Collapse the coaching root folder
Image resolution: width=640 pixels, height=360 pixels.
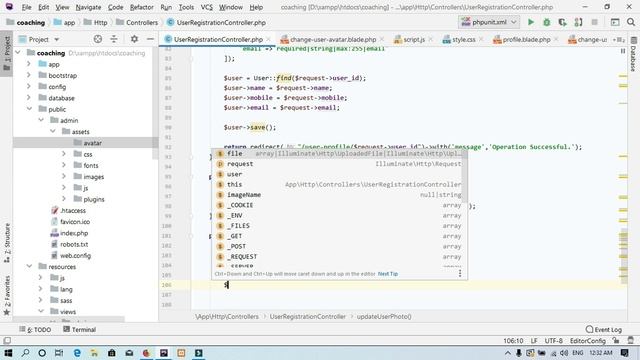(x=18, y=53)
